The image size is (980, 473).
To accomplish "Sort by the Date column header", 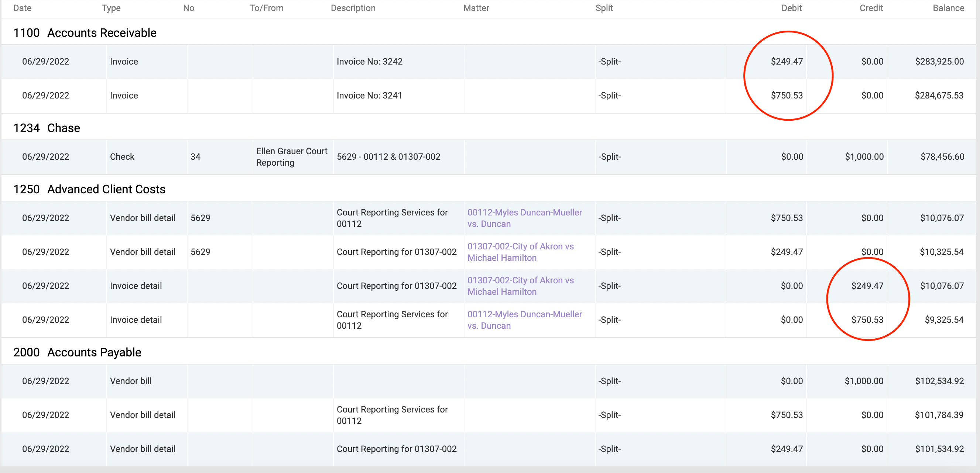I will pos(22,8).
